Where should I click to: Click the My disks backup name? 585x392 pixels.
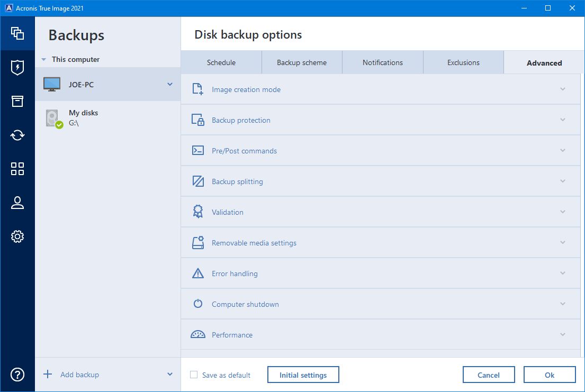tap(83, 113)
